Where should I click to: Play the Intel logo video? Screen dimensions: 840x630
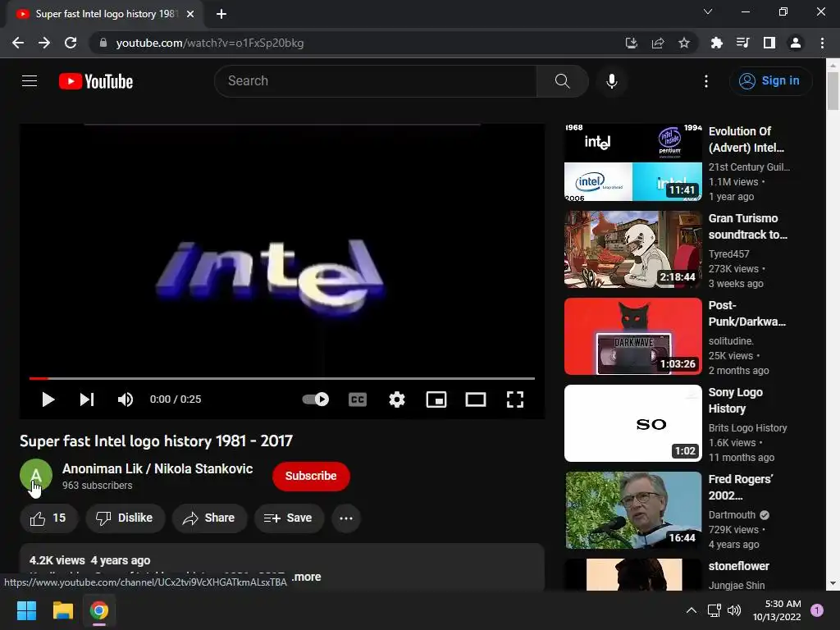48,399
